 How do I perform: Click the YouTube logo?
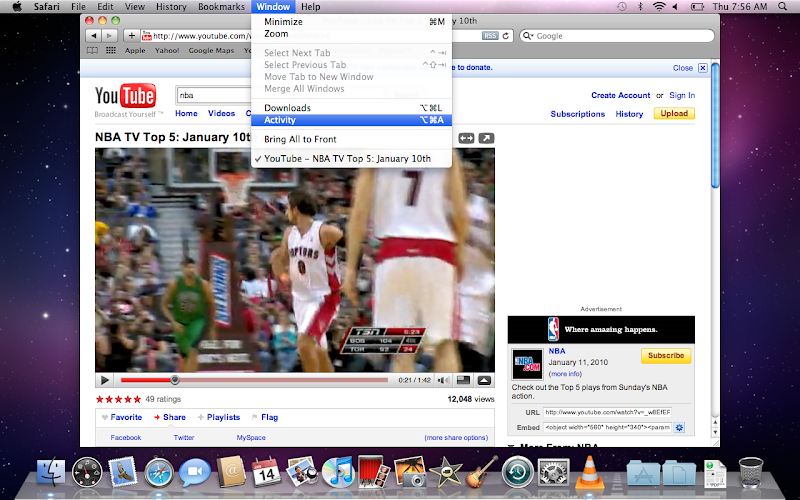[126, 96]
